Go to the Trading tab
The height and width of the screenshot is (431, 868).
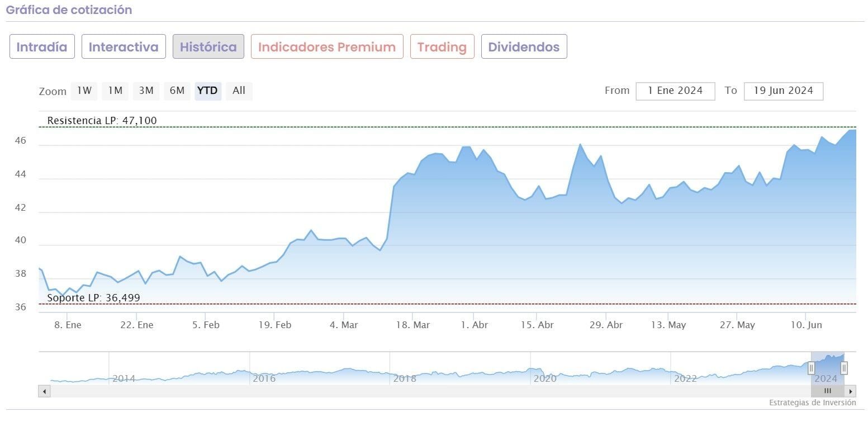442,47
